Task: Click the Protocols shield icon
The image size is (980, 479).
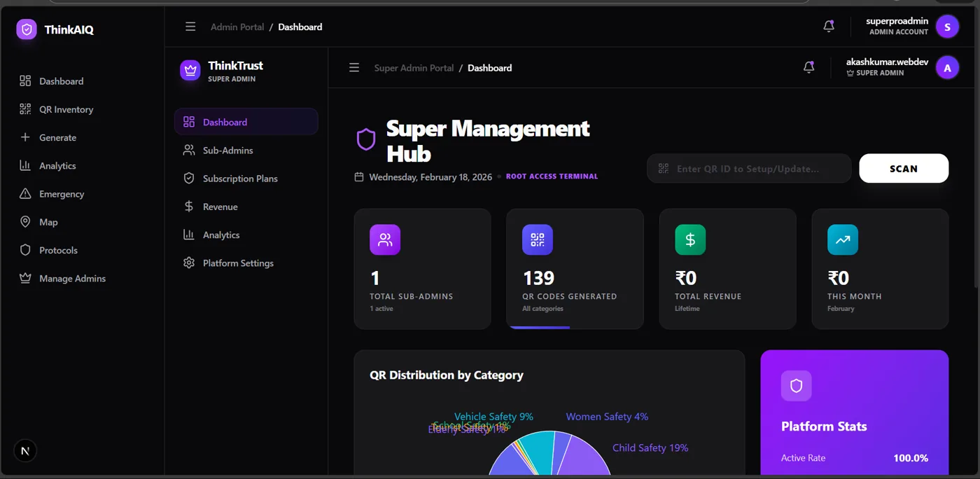Action: coord(25,250)
